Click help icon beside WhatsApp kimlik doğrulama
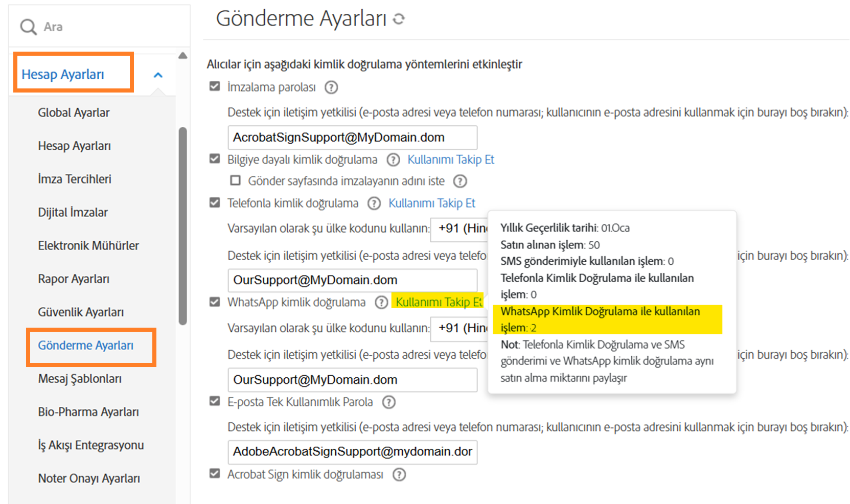This screenshot has width=850, height=504. (x=381, y=302)
